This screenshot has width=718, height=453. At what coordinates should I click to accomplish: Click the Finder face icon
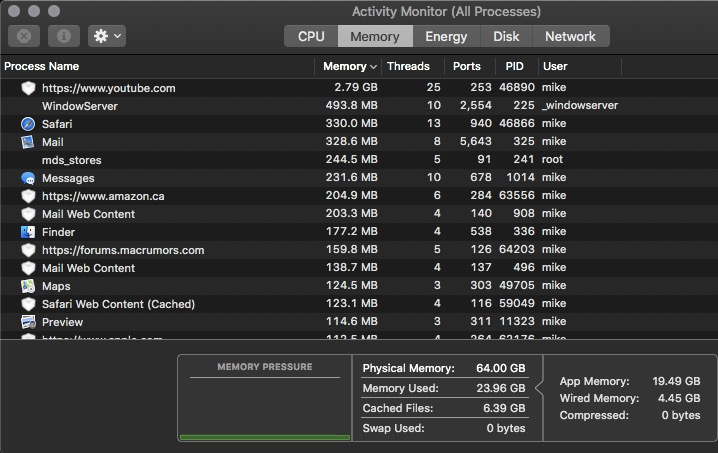(28, 232)
